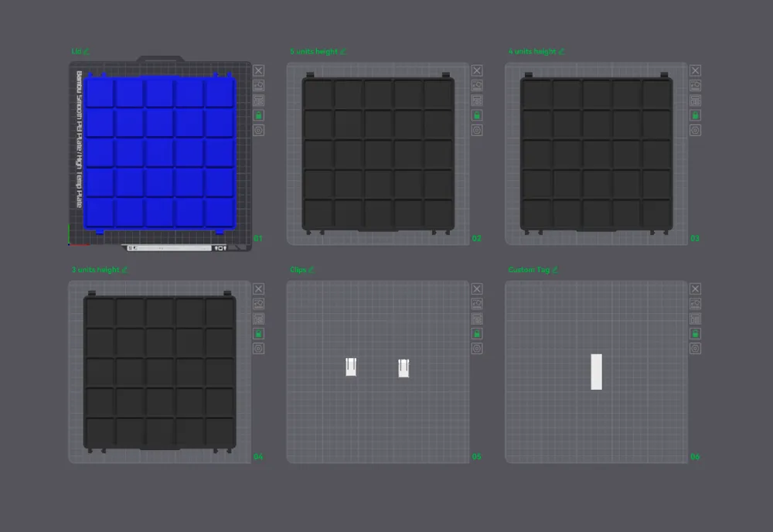Remove the 5 units height plate
The image size is (773, 532).
[477, 70]
